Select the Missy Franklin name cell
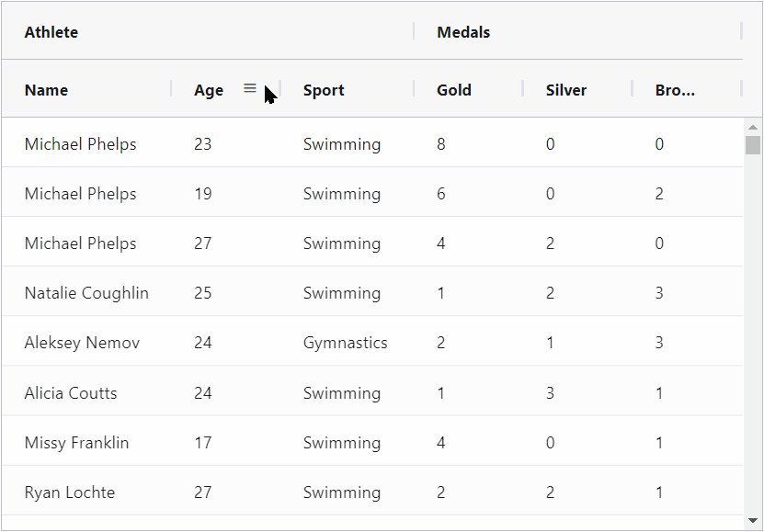The image size is (764, 532). 76,443
